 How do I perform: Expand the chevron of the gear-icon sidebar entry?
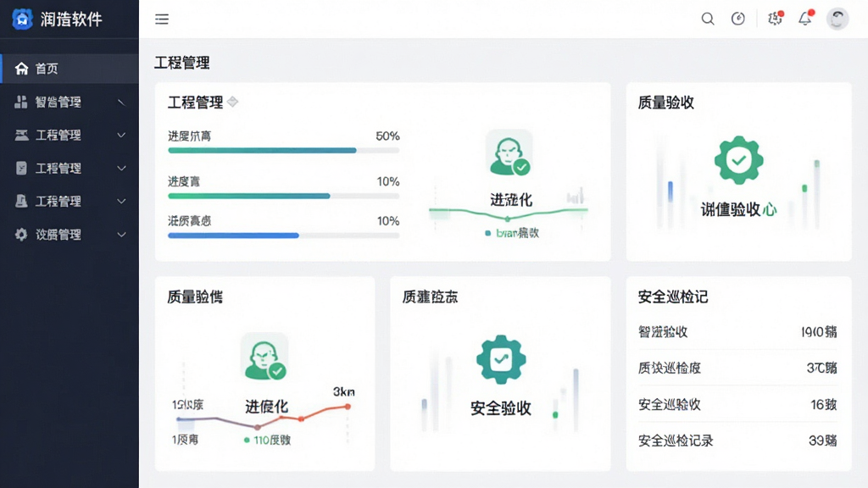pos(121,235)
